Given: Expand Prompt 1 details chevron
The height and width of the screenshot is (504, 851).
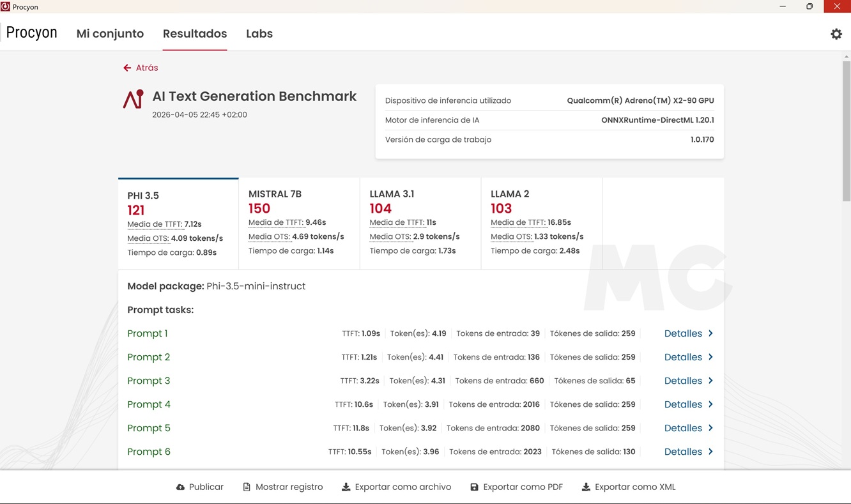Looking at the screenshot, I should (710, 333).
